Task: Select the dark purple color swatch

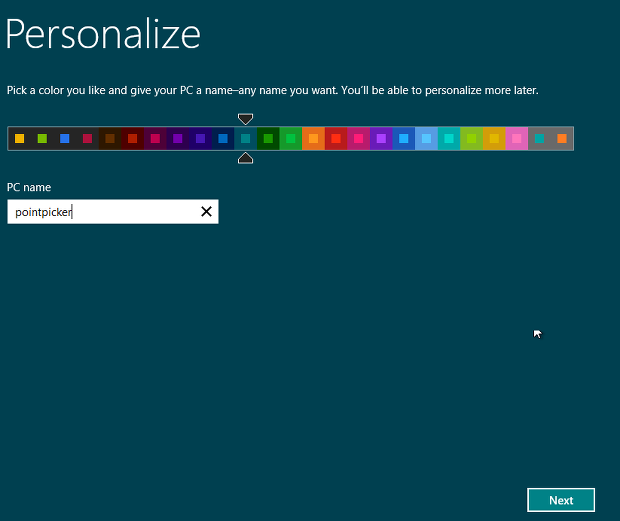Action: tap(178, 138)
